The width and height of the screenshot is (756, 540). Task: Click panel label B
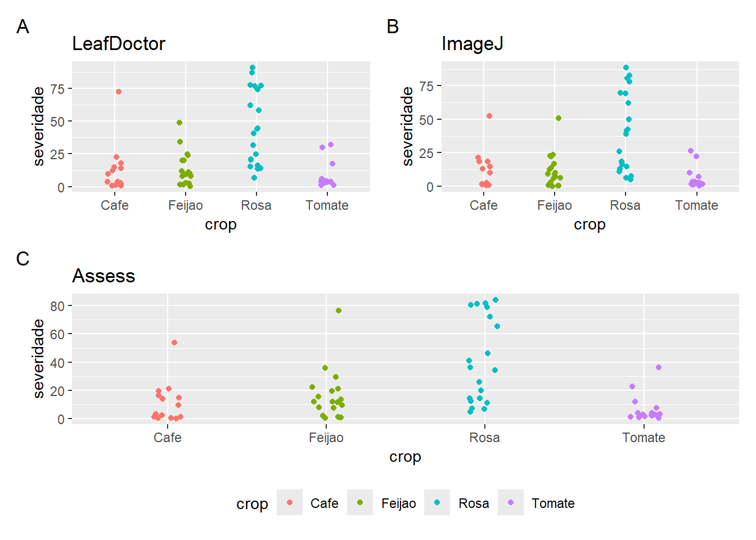(x=393, y=26)
